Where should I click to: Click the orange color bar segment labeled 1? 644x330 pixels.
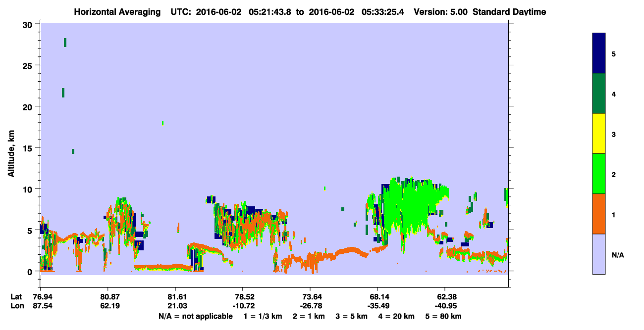coord(599,214)
